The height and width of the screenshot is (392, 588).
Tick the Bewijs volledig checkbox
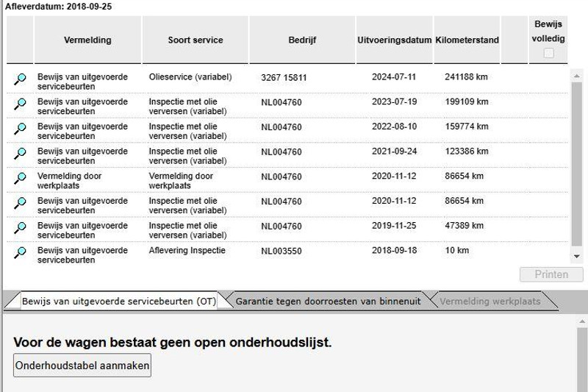pos(548,53)
